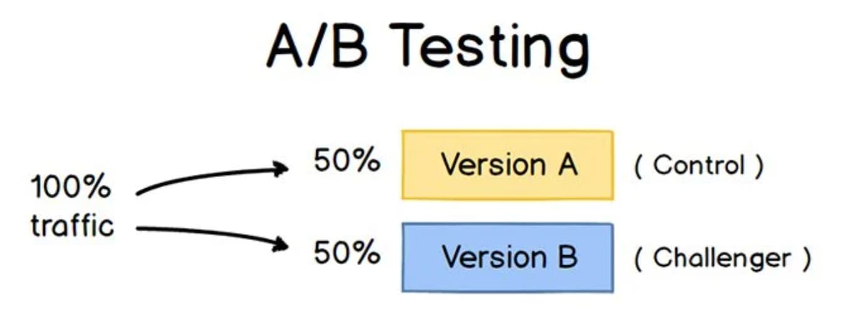Click the word Testing in the heading
Image resolution: width=868 pixels, height=319 pixels.
click(492, 50)
